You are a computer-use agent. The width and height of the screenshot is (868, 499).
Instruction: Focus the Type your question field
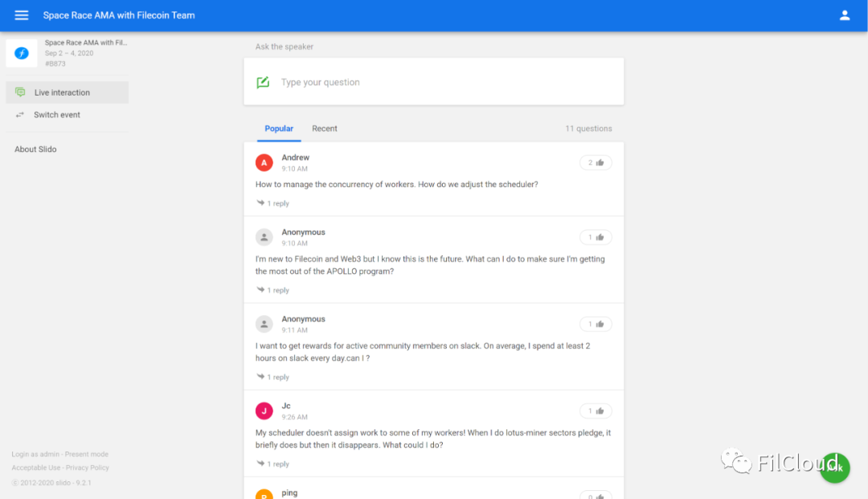(434, 82)
